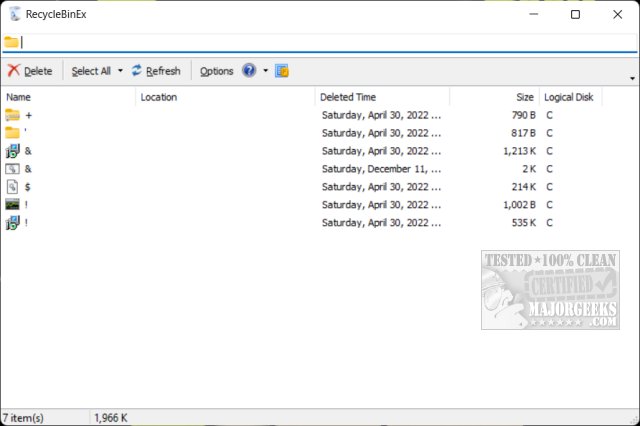The height and width of the screenshot is (426, 640).
Task: Select the installer icon of the 535 K item
Action: 12,223
